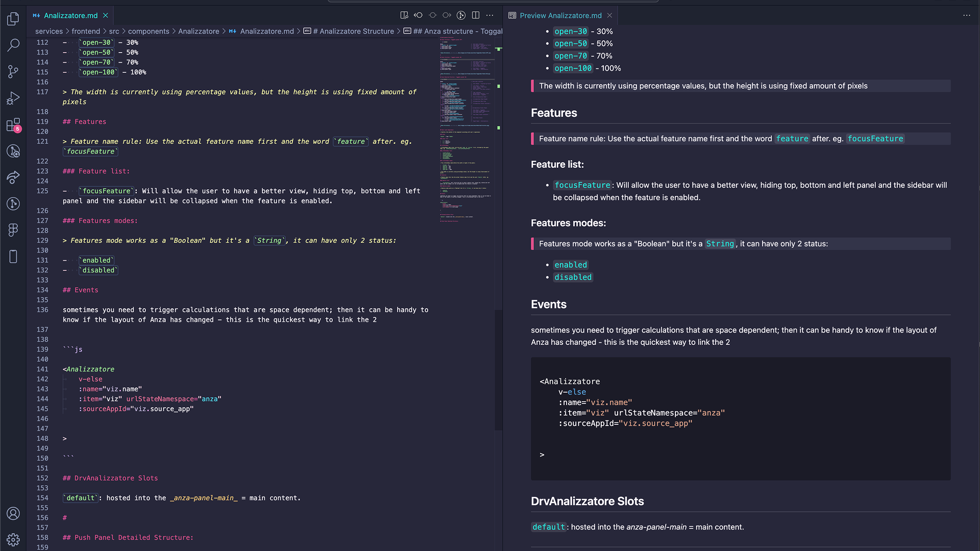Click the 'components' breadcrumb folder
The image size is (980, 551).
coord(149,31)
